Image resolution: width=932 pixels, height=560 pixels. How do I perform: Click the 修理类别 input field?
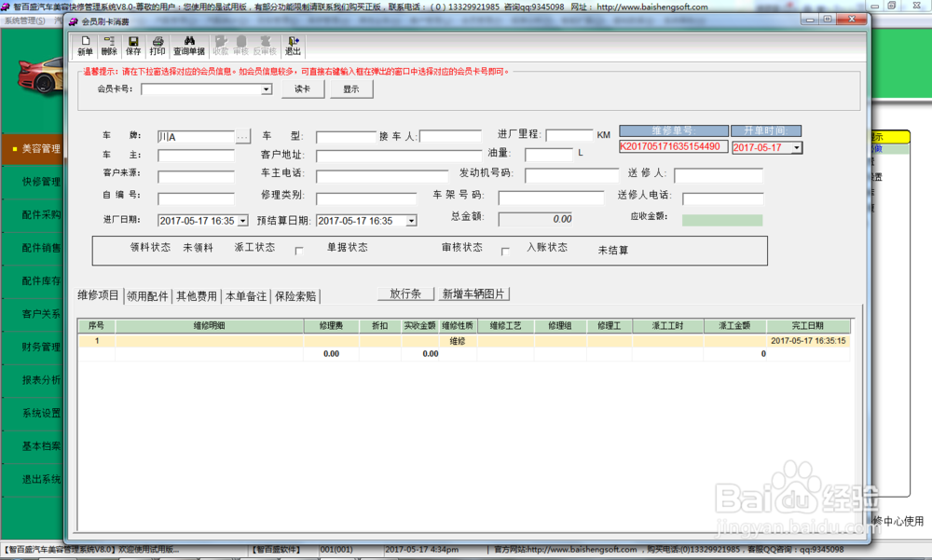point(366,198)
